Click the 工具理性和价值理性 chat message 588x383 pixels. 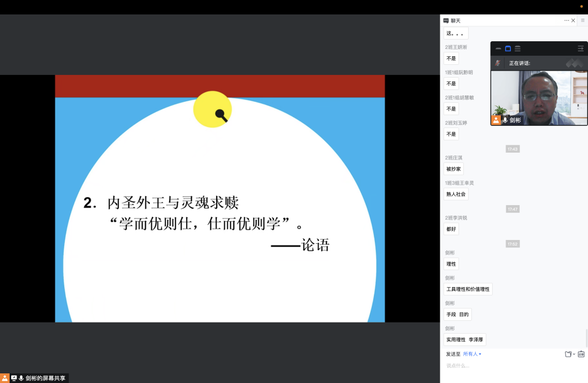coord(468,289)
